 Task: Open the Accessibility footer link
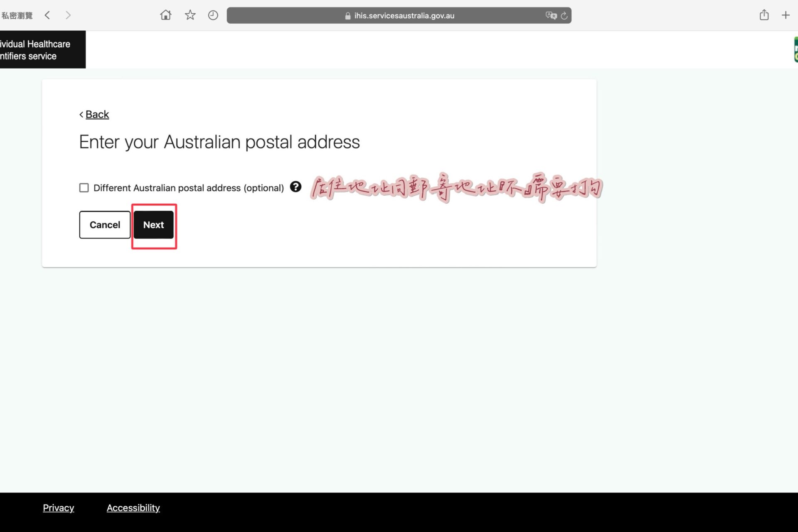coord(133,508)
